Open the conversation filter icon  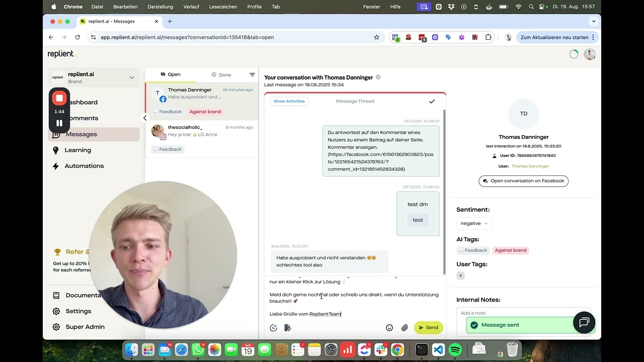point(252,75)
